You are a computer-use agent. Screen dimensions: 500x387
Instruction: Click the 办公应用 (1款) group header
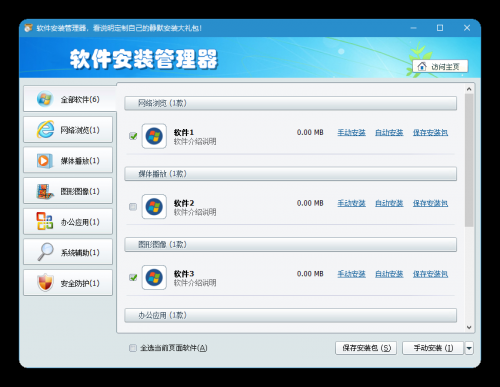click(x=290, y=315)
